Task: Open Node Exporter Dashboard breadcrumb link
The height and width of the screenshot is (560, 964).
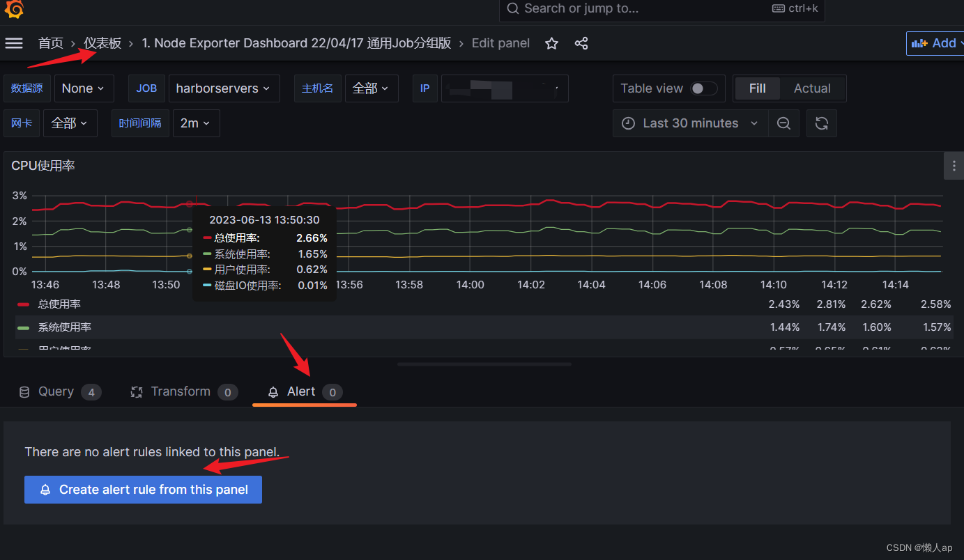Action: pyautogui.click(x=296, y=43)
